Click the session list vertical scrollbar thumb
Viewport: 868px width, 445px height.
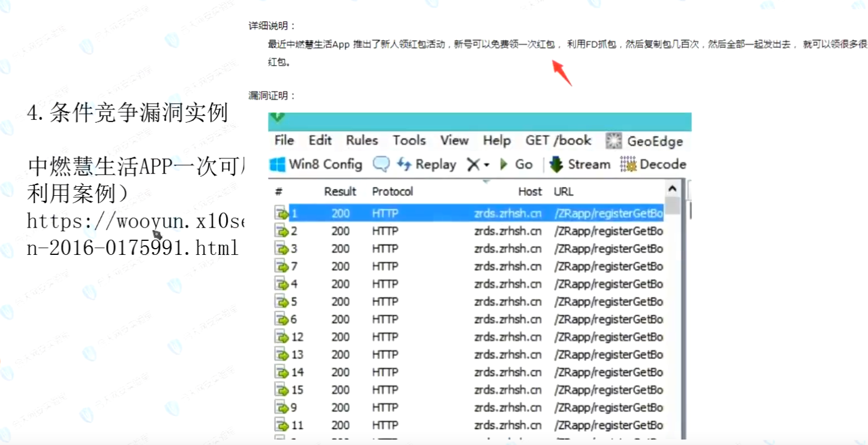point(673,205)
